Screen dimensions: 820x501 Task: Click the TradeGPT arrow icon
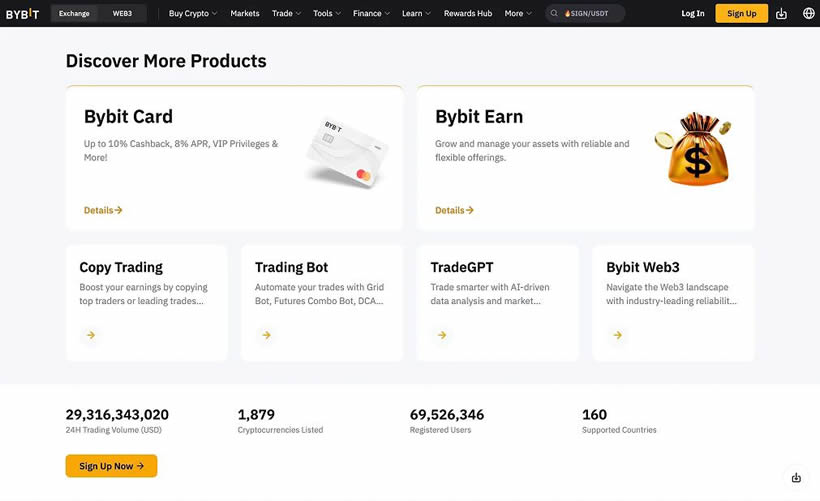[x=442, y=335]
